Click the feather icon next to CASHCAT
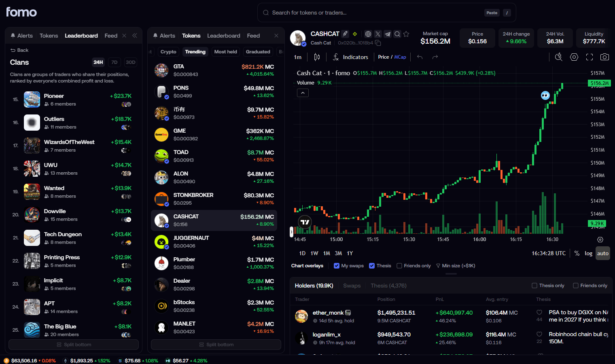The width and height of the screenshot is (615, 364). pyautogui.click(x=345, y=34)
